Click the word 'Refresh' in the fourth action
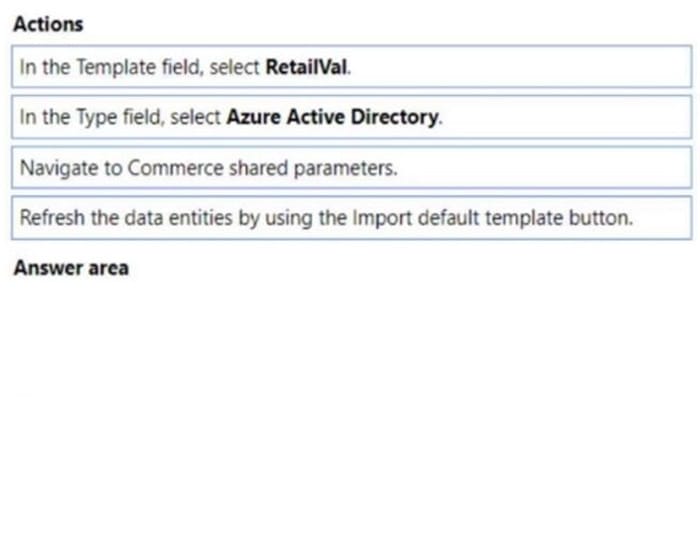The height and width of the screenshot is (546, 700). tap(52, 218)
